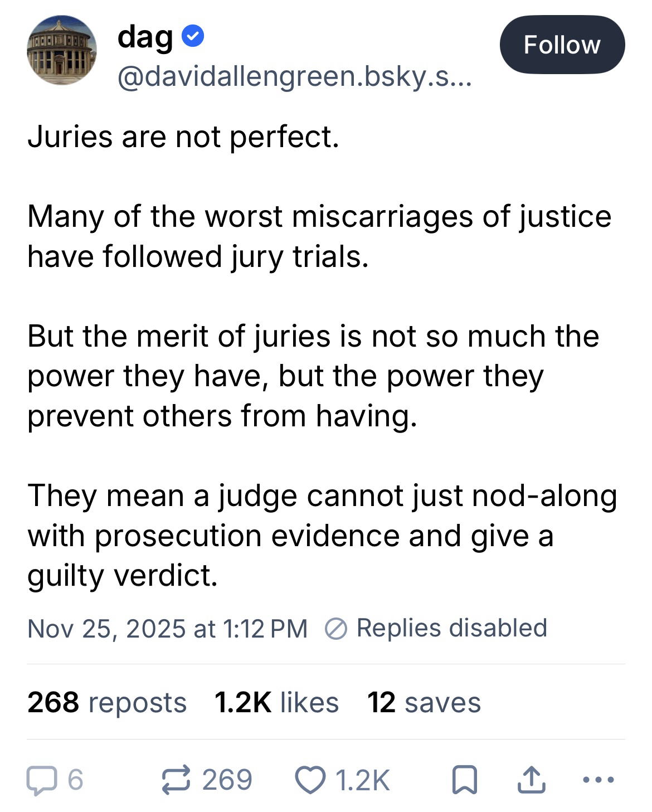Click the 269 repost count
Viewport: 652px width, 812px height.
pos(227,780)
